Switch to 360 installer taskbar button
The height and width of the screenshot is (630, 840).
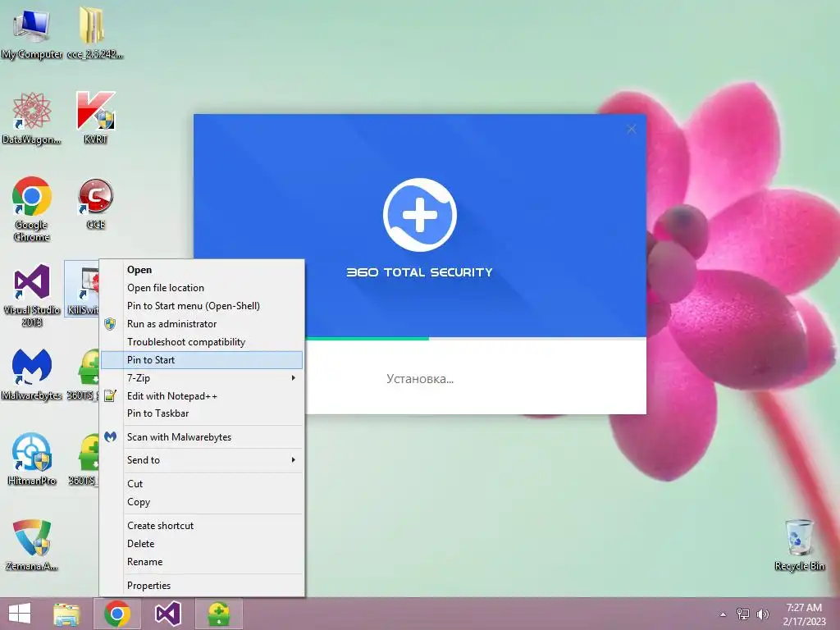(x=218, y=614)
